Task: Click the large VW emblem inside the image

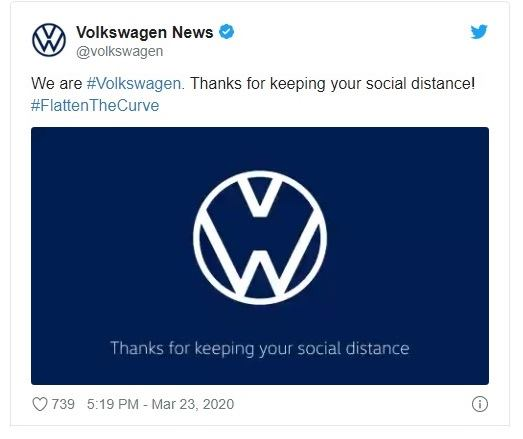Action: pos(260,238)
